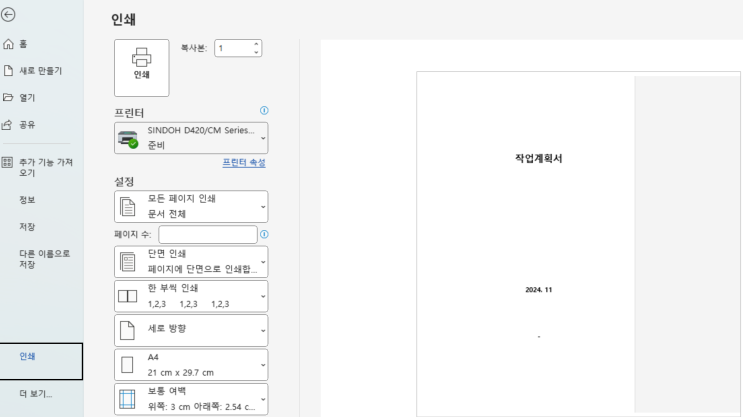Click the share icon in sidebar
The width and height of the screenshot is (743, 417).
7,125
